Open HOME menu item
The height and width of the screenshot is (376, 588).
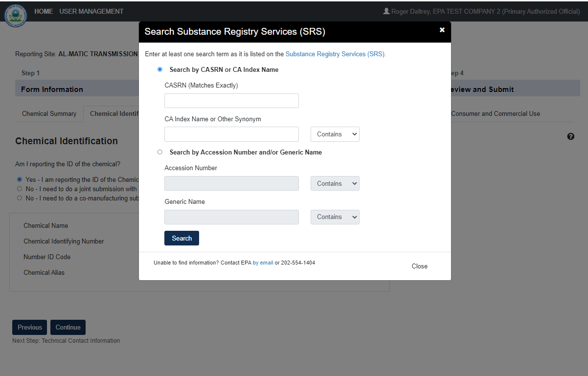tap(44, 11)
